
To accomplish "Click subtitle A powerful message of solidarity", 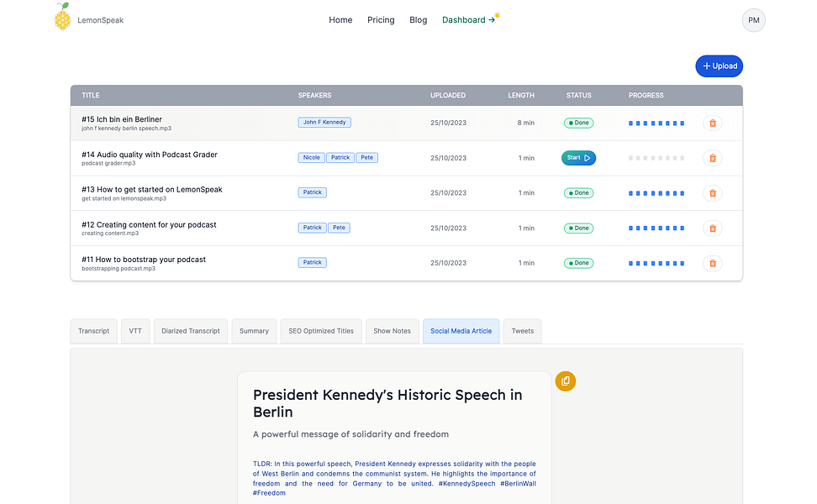I will tap(351, 434).
